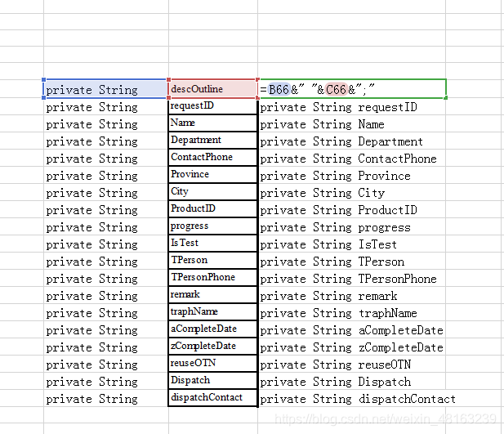504x434 pixels.
Task: Click result cell 'private String TPerson'
Action: 351,262
